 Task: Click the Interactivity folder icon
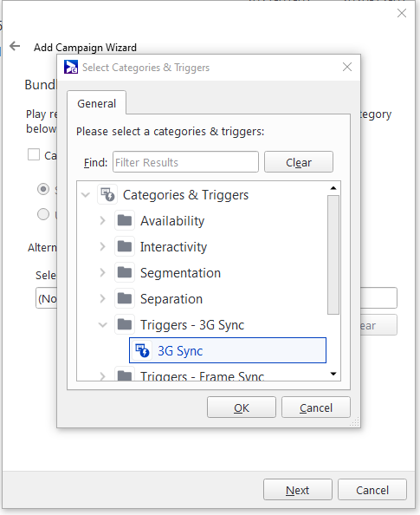pos(125,246)
